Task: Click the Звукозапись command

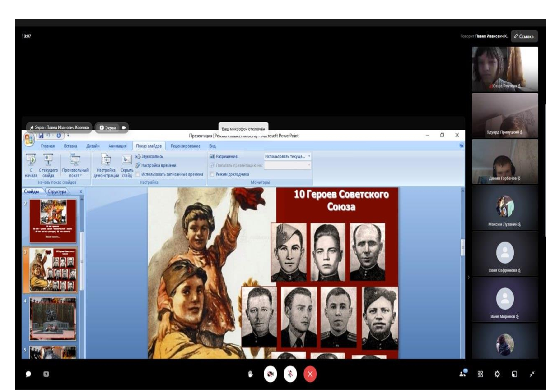Action: [x=149, y=156]
